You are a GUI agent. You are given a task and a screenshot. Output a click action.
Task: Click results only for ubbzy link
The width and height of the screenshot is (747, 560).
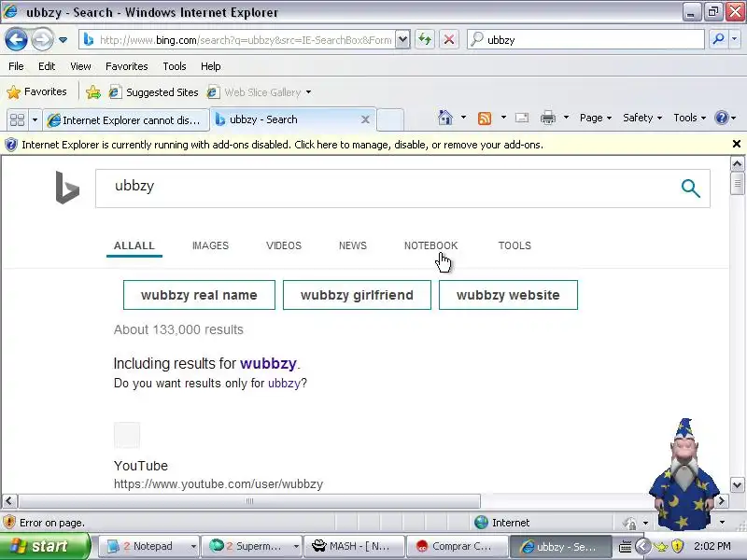tap(284, 384)
